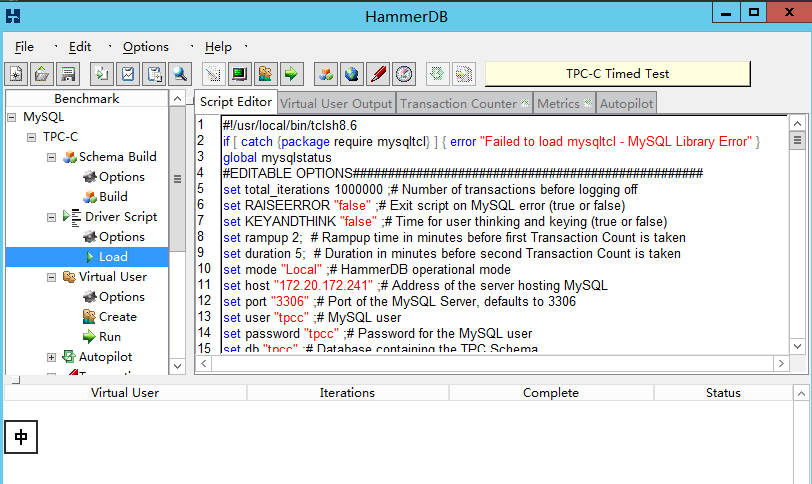The width and height of the screenshot is (812, 484).
Task: Click the monitor toolbar icon
Action: 239,74
